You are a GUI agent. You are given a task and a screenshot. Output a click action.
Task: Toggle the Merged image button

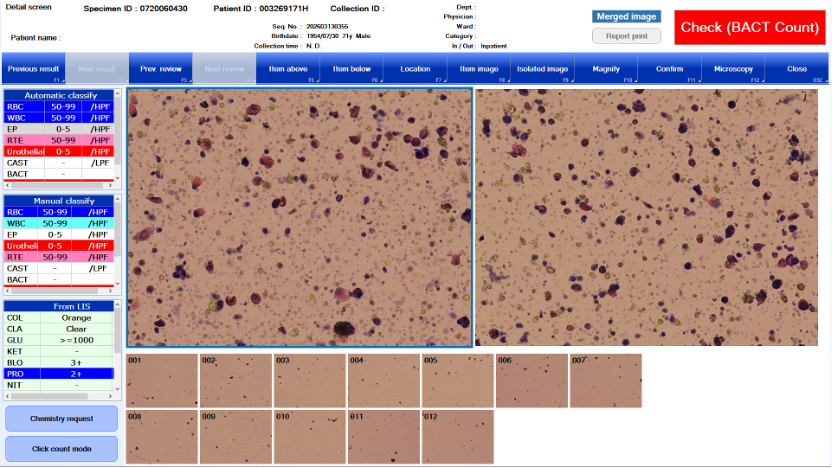[x=626, y=17]
